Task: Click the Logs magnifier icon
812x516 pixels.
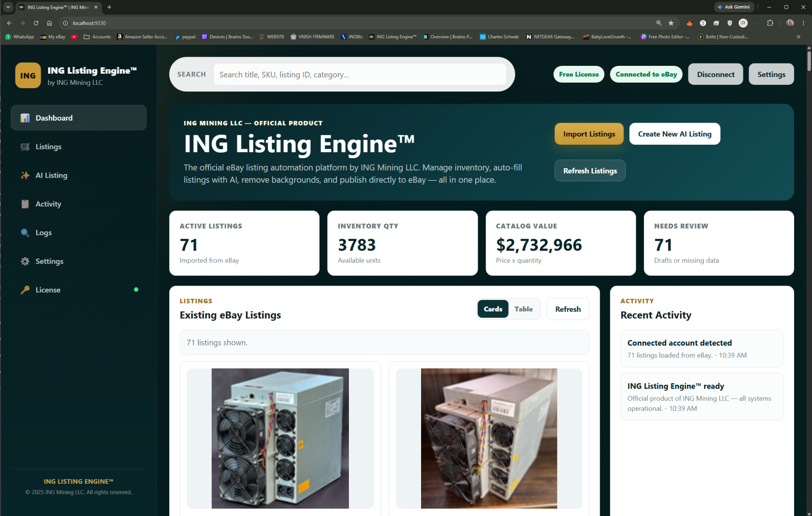Action: click(25, 233)
